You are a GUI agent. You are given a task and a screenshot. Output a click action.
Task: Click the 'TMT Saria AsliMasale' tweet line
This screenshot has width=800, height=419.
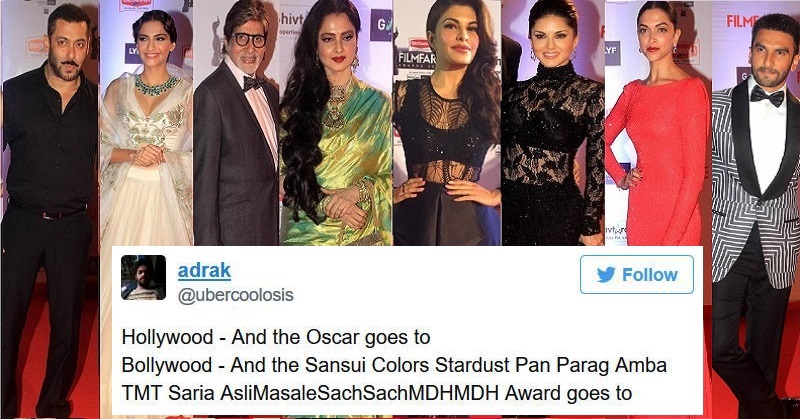coord(377,393)
